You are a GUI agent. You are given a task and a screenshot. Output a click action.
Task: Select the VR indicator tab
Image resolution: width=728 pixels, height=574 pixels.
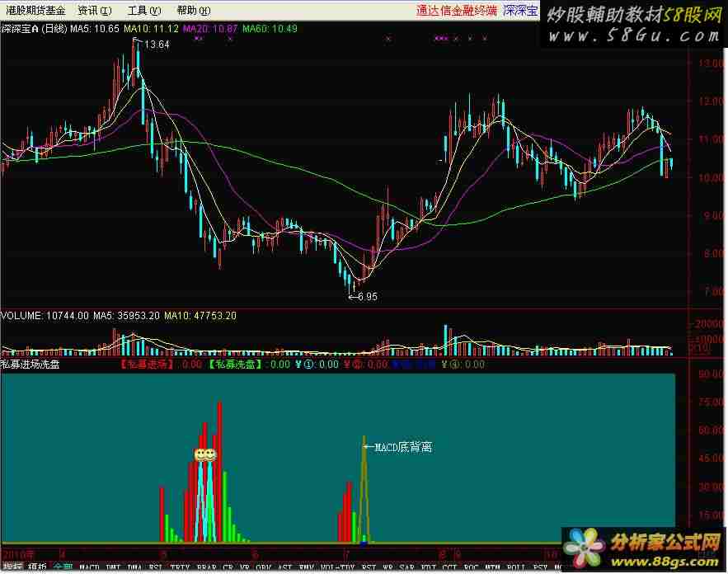[x=245, y=567]
